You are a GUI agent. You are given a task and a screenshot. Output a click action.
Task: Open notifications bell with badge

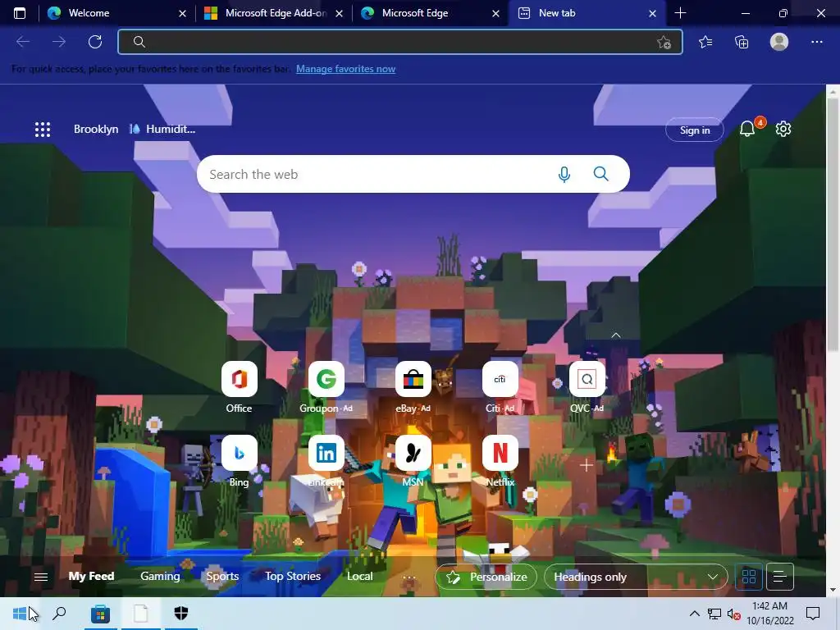coord(748,129)
